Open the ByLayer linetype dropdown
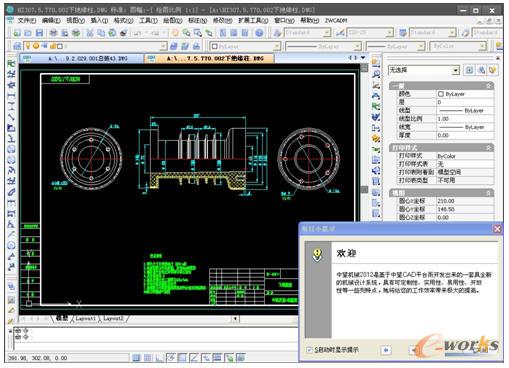509x368 pixels. coord(323,46)
